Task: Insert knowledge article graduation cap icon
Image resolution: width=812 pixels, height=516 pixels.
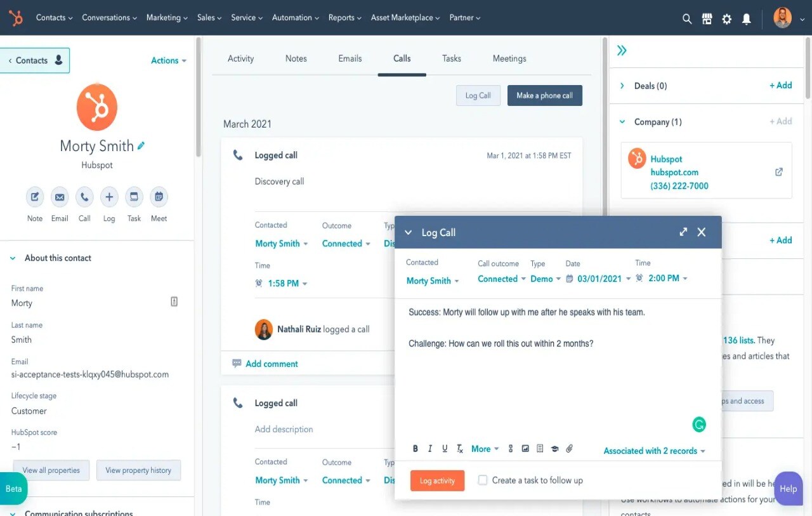Action: coord(554,449)
